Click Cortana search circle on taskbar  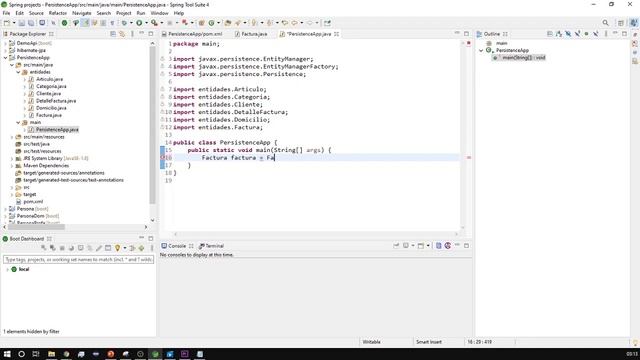[22, 354]
